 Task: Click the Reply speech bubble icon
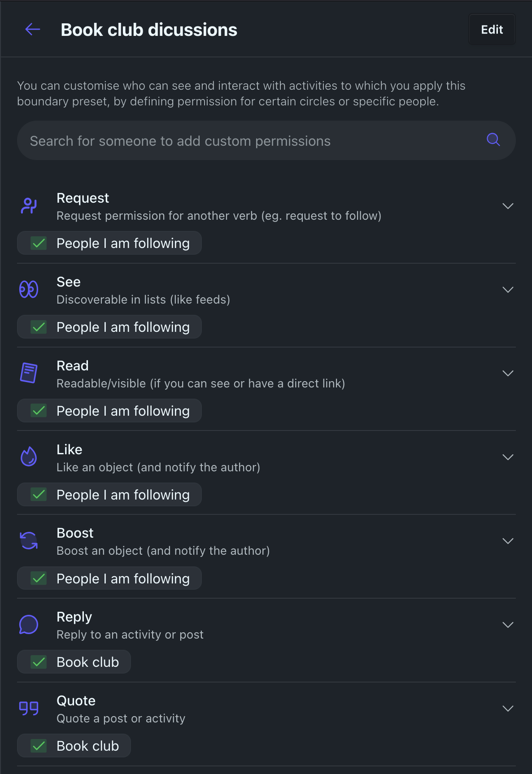click(x=29, y=624)
